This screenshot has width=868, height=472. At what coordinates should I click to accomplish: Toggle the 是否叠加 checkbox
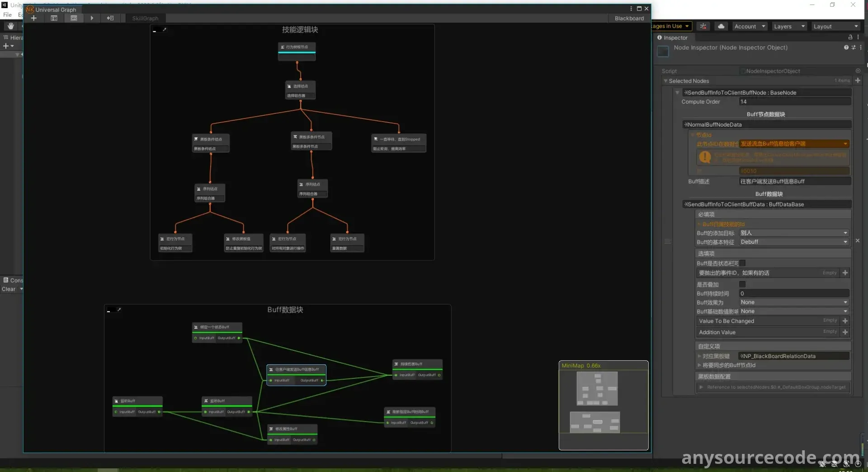click(742, 284)
